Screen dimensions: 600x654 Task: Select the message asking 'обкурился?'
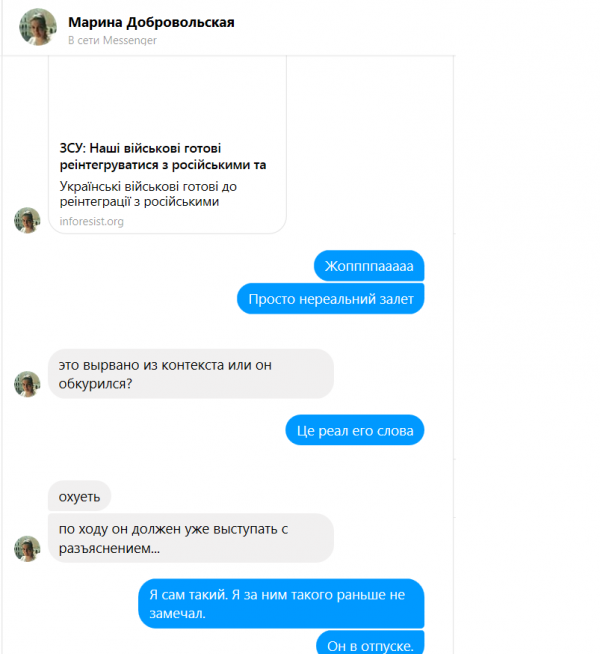[x=191, y=374]
